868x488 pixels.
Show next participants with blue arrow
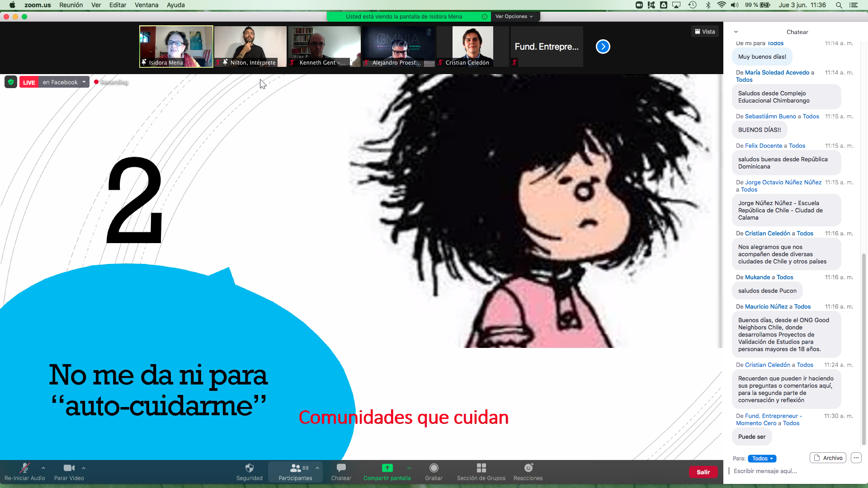(x=603, y=47)
